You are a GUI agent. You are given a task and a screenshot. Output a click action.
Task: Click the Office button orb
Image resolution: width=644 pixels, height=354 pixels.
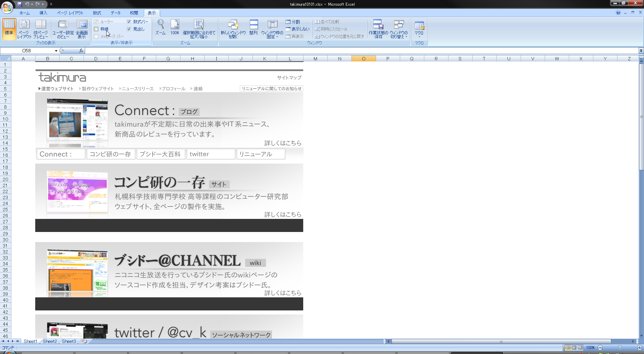click(x=7, y=7)
